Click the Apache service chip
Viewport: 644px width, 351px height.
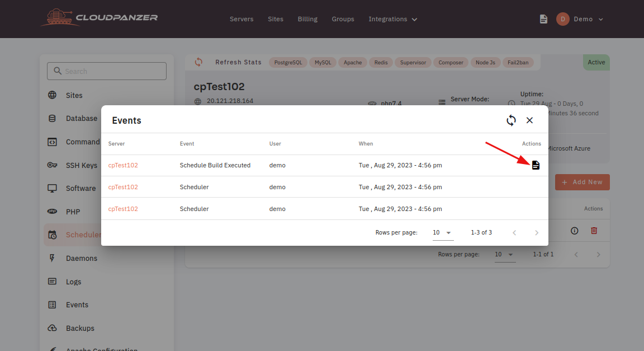353,63
